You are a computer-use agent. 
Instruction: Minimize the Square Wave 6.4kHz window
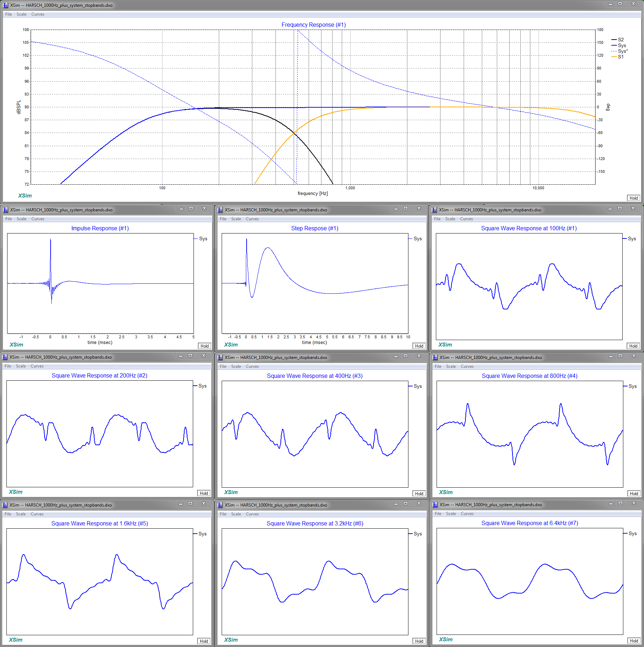[x=611, y=503]
